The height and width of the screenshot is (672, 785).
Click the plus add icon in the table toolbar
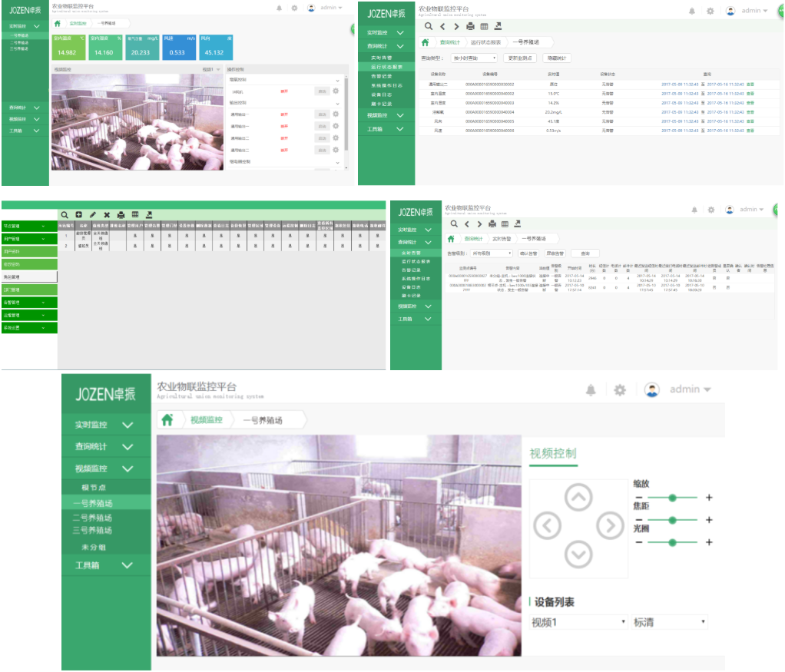point(78,215)
